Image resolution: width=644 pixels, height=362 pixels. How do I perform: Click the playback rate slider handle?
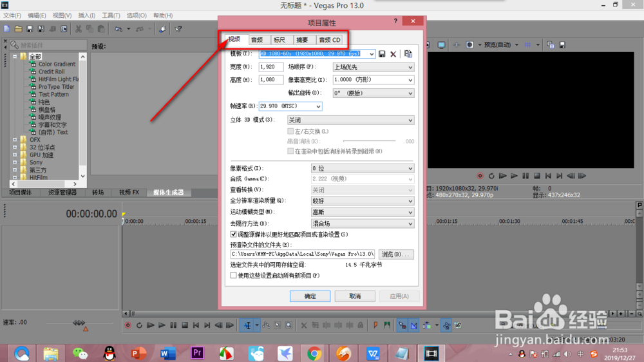coord(86,329)
